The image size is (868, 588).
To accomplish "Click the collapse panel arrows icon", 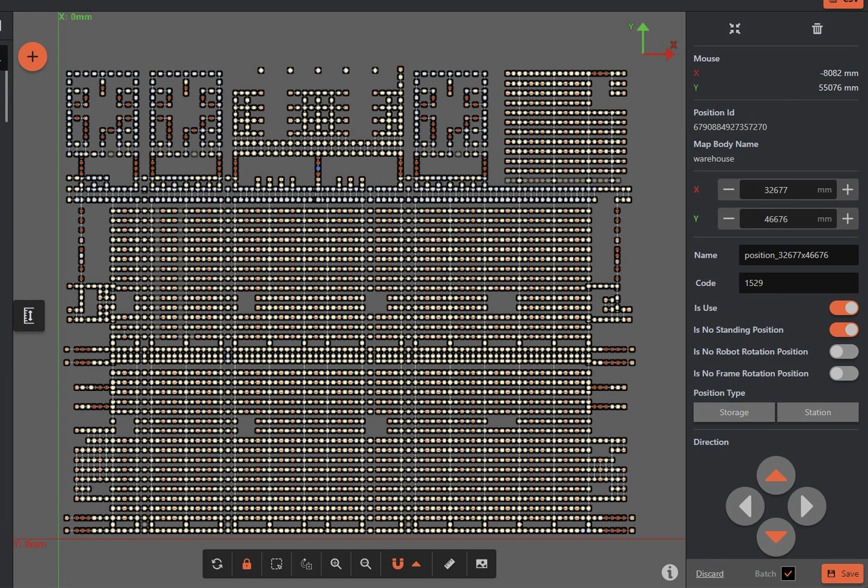I will (735, 29).
